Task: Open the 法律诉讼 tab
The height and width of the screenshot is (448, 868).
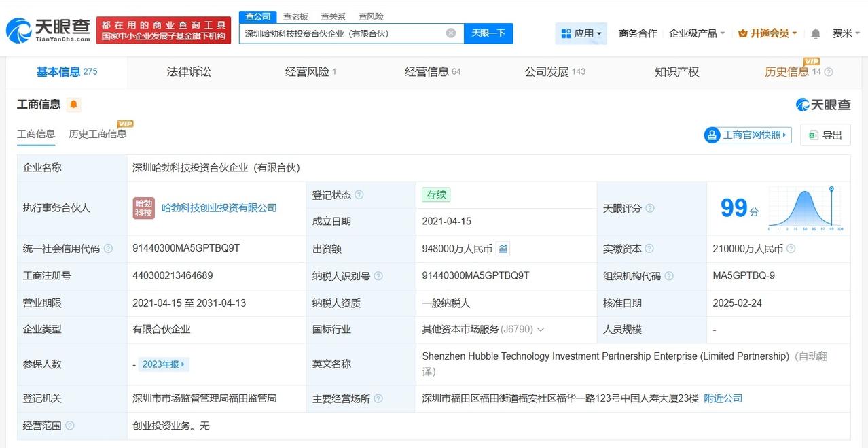Action: (189, 72)
